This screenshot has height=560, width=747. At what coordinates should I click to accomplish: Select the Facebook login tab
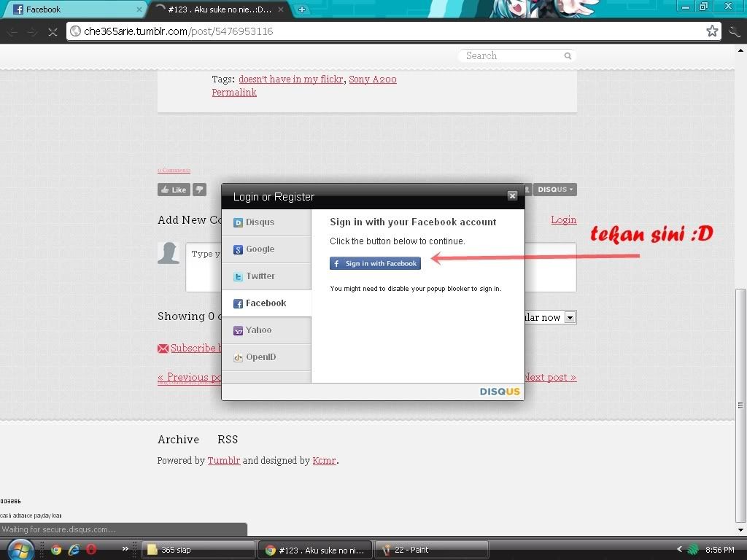click(266, 303)
